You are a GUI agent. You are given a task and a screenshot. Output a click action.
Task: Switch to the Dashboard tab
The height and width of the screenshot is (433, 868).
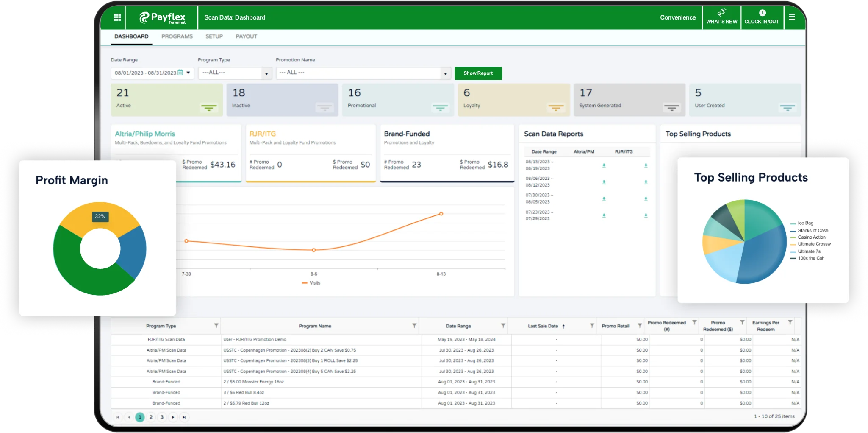(131, 36)
